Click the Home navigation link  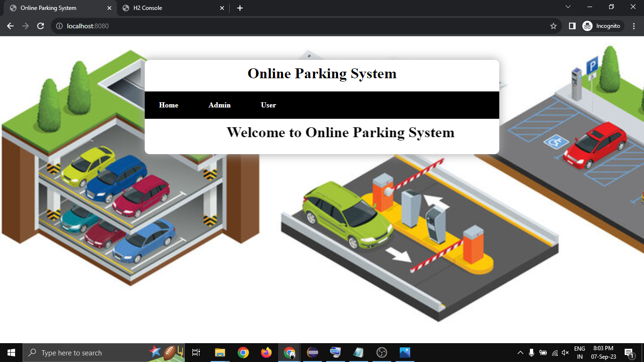click(168, 105)
